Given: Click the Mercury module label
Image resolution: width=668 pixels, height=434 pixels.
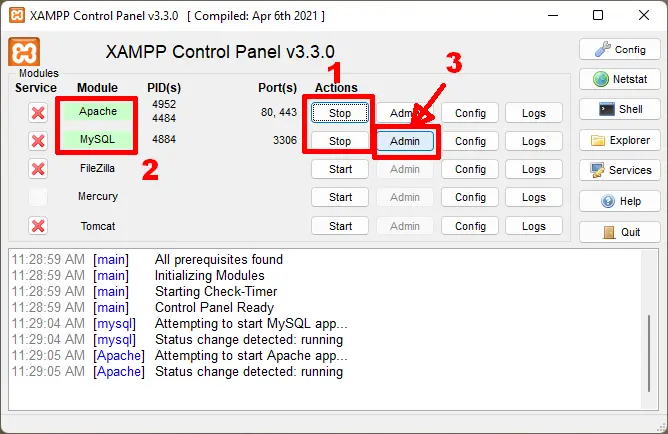Looking at the screenshot, I should (98, 196).
